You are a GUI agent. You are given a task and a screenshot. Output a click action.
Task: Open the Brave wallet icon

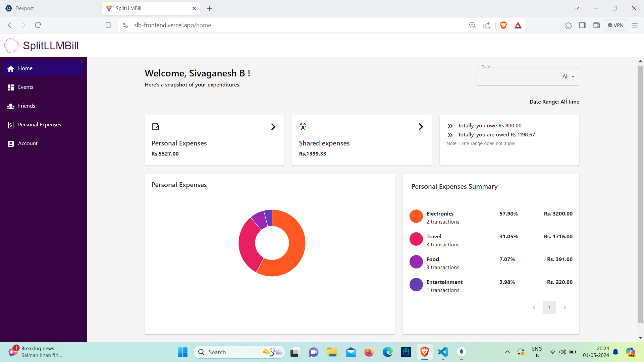[596, 25]
